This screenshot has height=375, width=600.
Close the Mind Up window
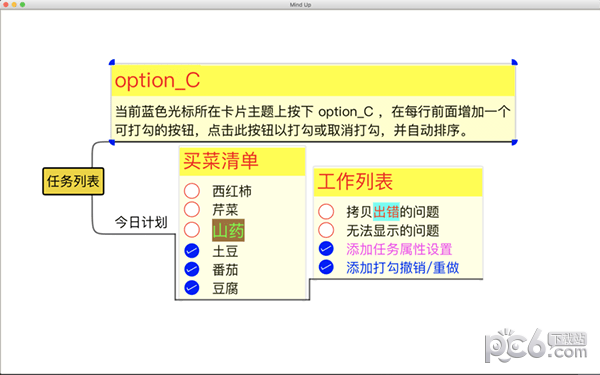click(x=5, y=5)
